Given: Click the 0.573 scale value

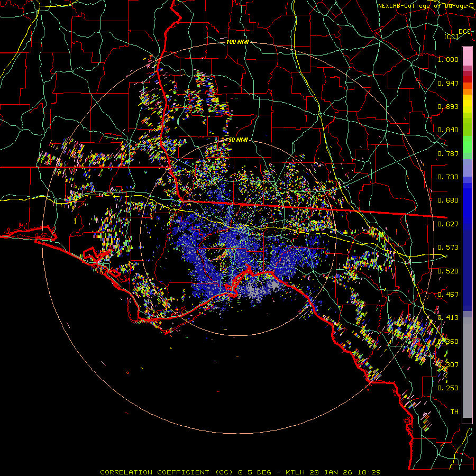Looking at the screenshot, I should click(x=448, y=248).
